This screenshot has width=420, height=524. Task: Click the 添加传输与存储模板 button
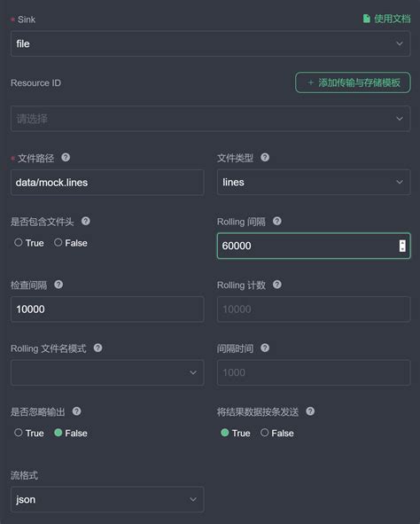tap(353, 82)
